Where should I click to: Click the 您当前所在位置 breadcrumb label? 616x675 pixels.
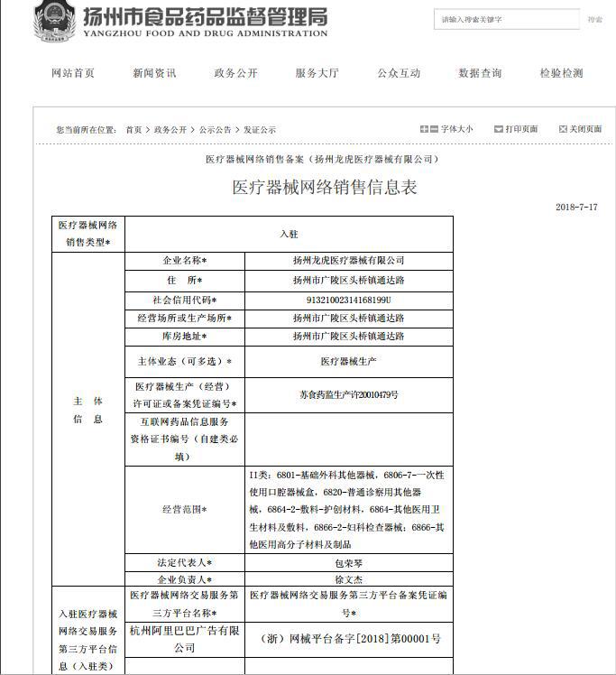[87, 130]
